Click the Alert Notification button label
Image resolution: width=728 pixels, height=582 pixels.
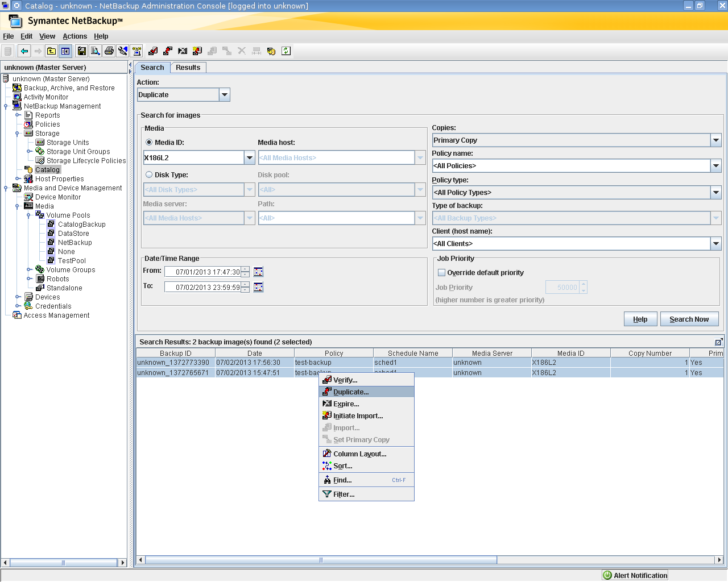point(640,576)
